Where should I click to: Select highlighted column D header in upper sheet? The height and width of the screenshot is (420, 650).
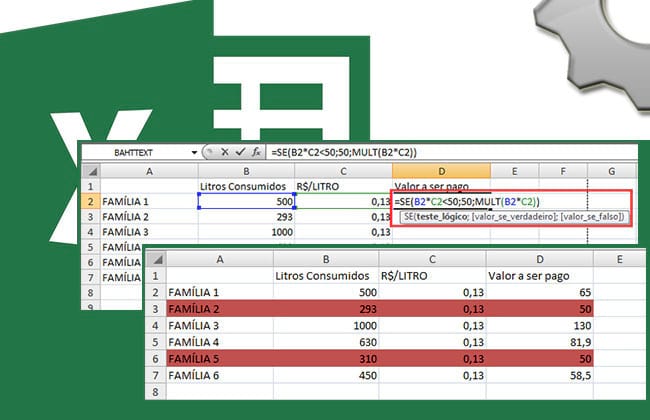(441, 171)
